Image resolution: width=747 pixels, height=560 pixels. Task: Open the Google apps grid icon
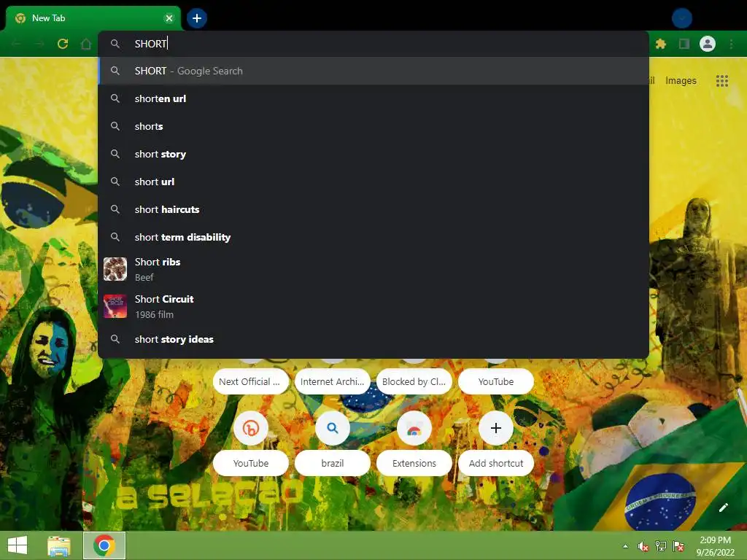point(721,80)
